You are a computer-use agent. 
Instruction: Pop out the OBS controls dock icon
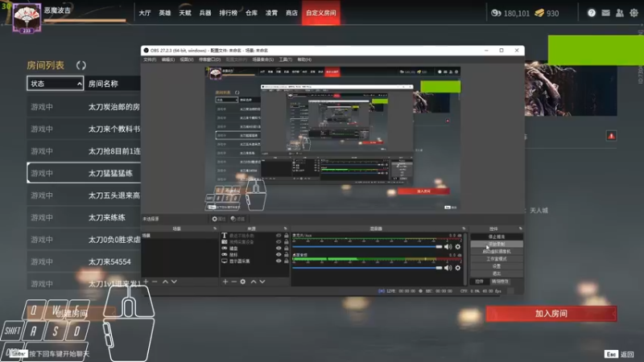[x=520, y=228]
